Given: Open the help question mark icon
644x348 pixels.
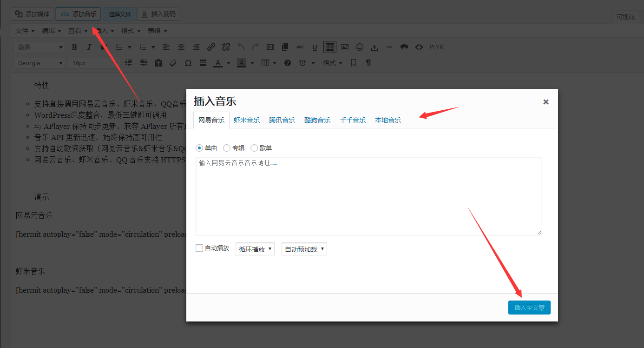Looking at the screenshot, I should (x=288, y=63).
